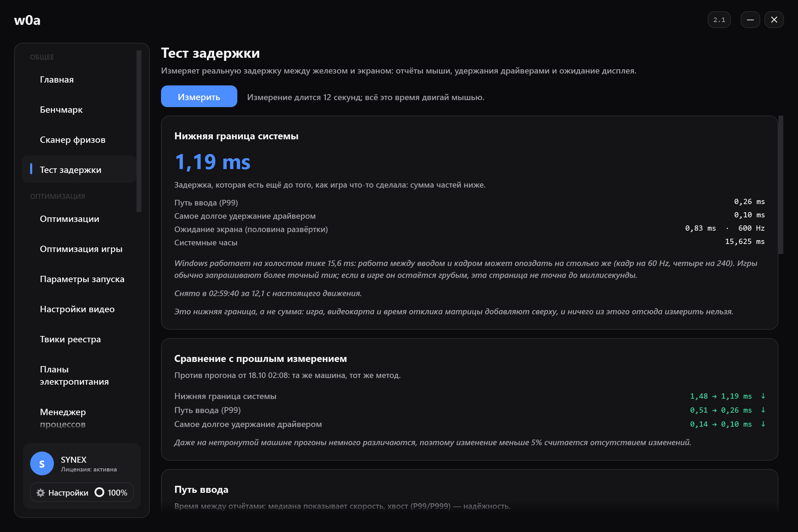Screen dimensions: 798x532
Task: Click the 0,26 ms input path value
Action: (x=749, y=202)
